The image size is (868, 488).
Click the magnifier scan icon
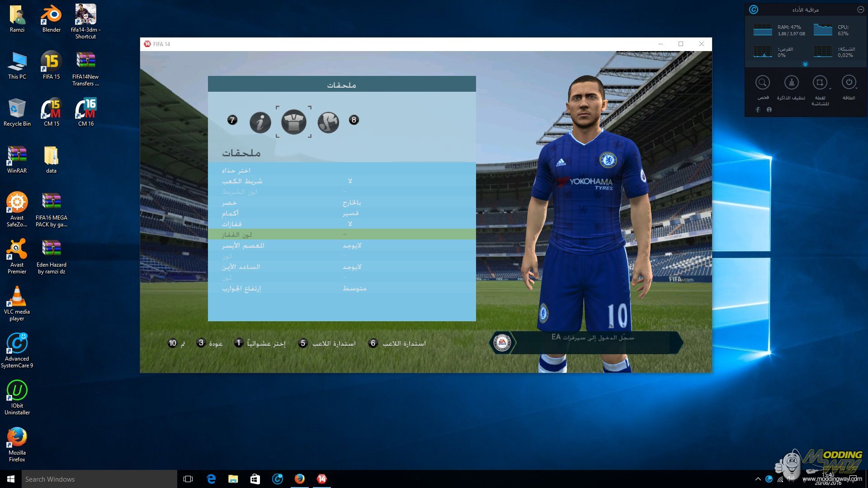click(763, 83)
